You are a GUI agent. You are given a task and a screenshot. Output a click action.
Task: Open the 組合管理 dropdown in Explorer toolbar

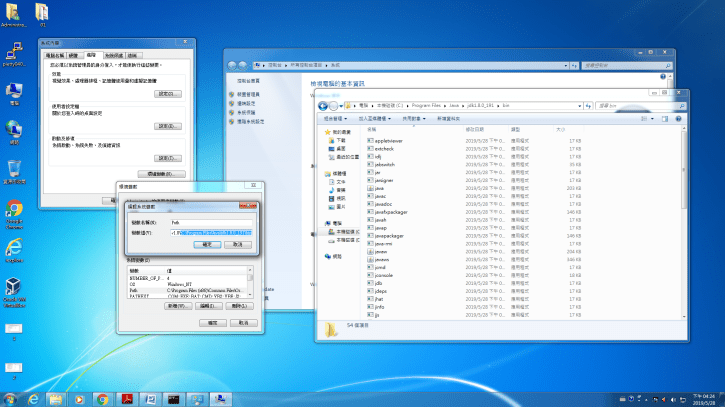(x=334, y=118)
